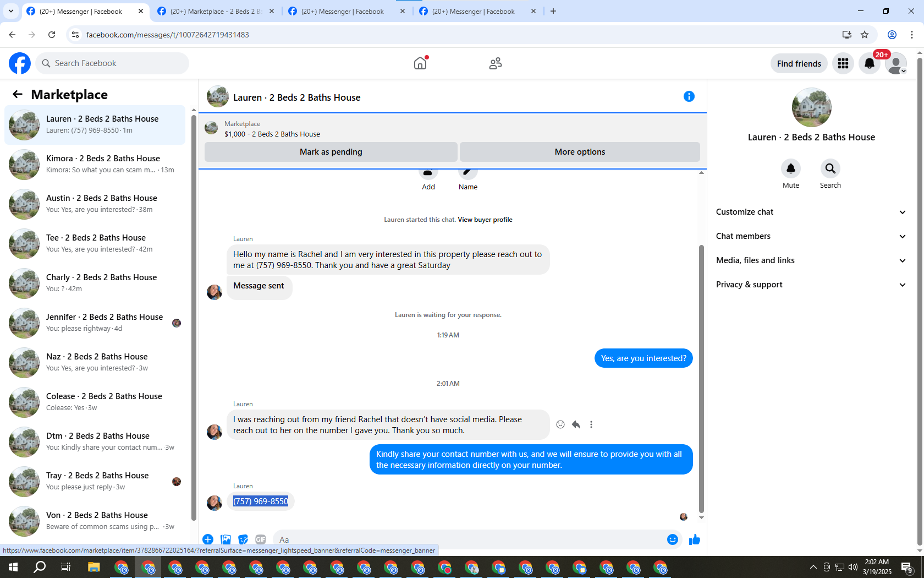Open Windows taskbar search

click(40, 567)
